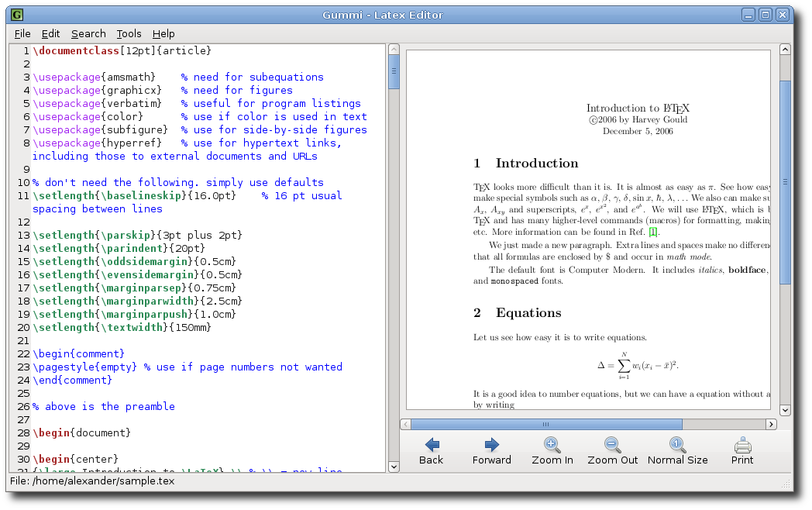Viewport: 812px width, 510px height.
Task: Click the \usepackage{amsmath} line
Action: [x=178, y=78]
